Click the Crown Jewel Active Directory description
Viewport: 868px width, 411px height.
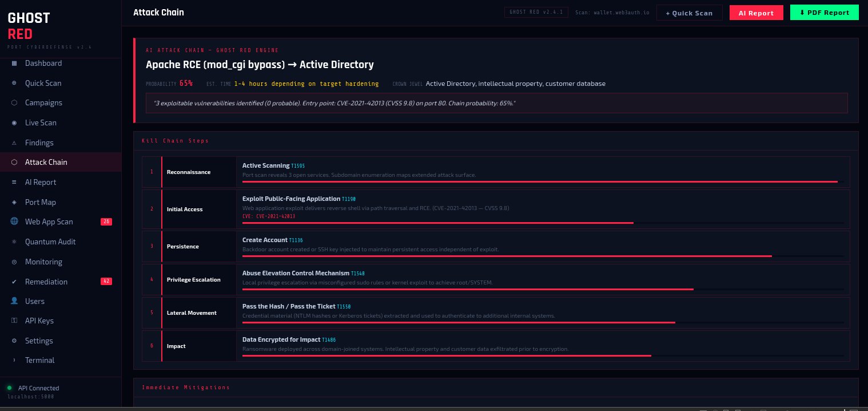point(516,84)
